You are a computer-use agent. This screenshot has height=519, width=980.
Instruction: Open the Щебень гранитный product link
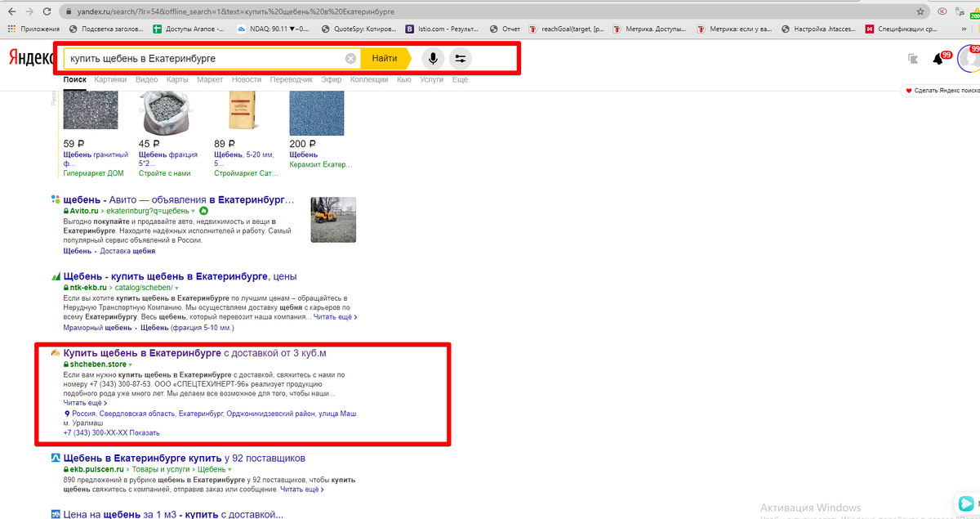point(96,159)
